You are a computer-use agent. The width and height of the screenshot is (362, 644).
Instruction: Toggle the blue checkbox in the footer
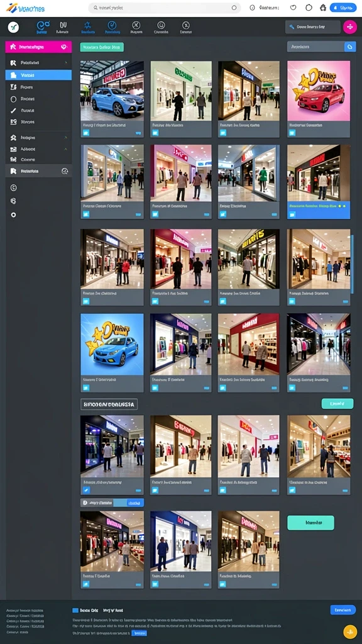point(75,610)
